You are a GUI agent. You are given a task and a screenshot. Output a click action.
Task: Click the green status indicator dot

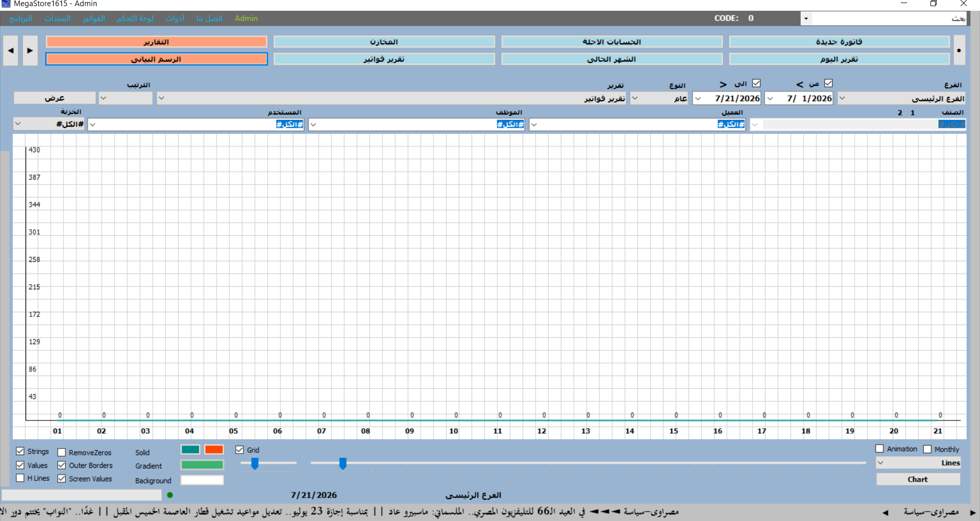pyautogui.click(x=170, y=495)
